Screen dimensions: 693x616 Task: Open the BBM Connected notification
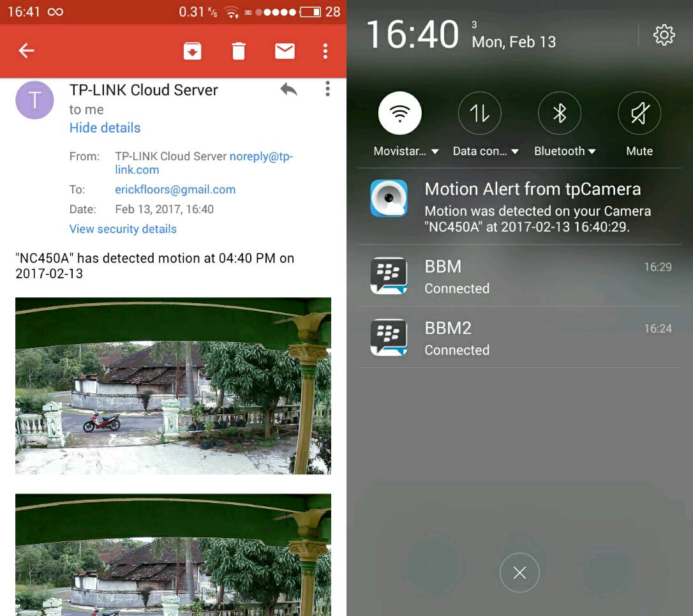point(519,276)
